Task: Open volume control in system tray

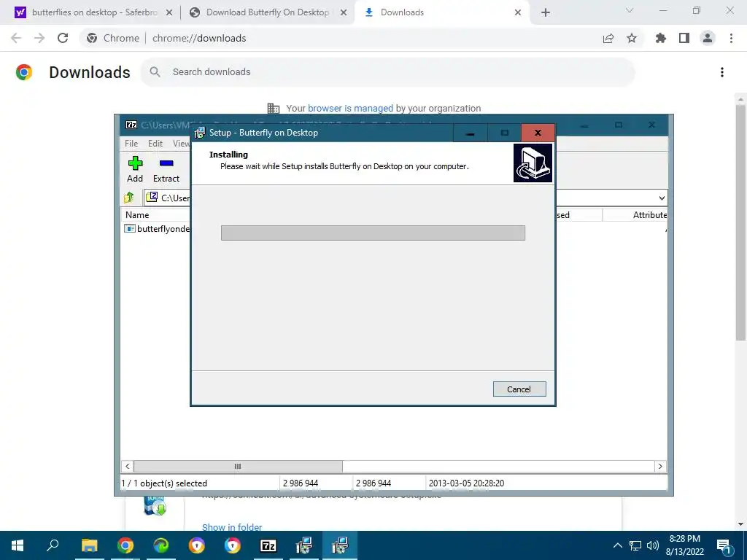Action: (653, 545)
